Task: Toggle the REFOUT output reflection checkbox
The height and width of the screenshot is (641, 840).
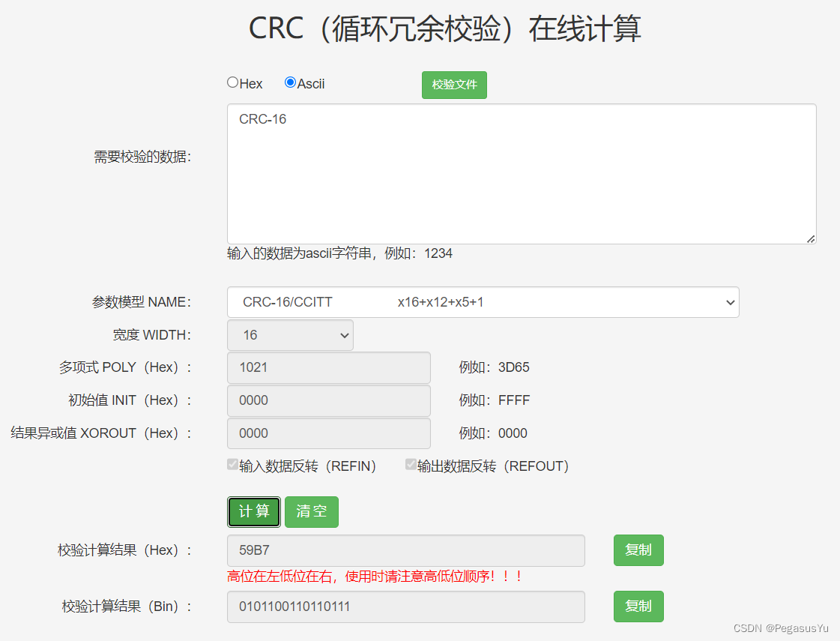Action: (411, 464)
